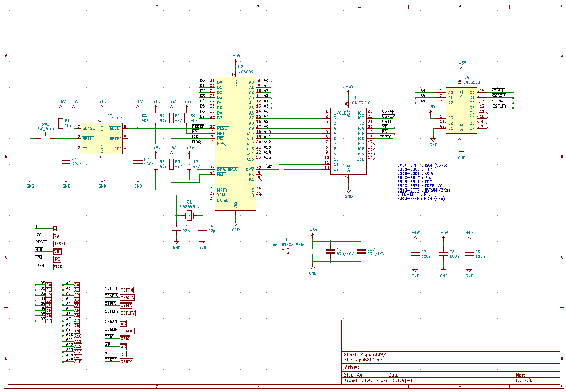Select the GND symbol below U3
The image size is (566, 392).
point(349,194)
